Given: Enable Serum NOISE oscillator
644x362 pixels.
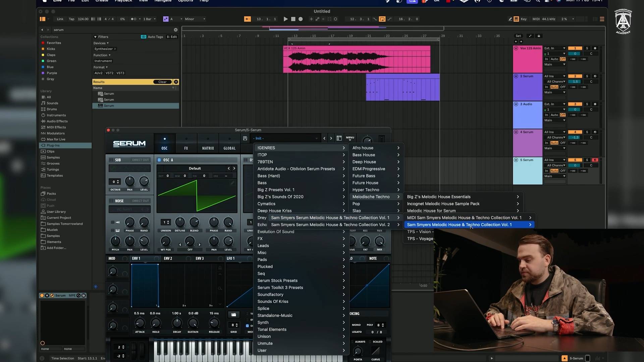Looking at the screenshot, I should pyautogui.click(x=111, y=201).
